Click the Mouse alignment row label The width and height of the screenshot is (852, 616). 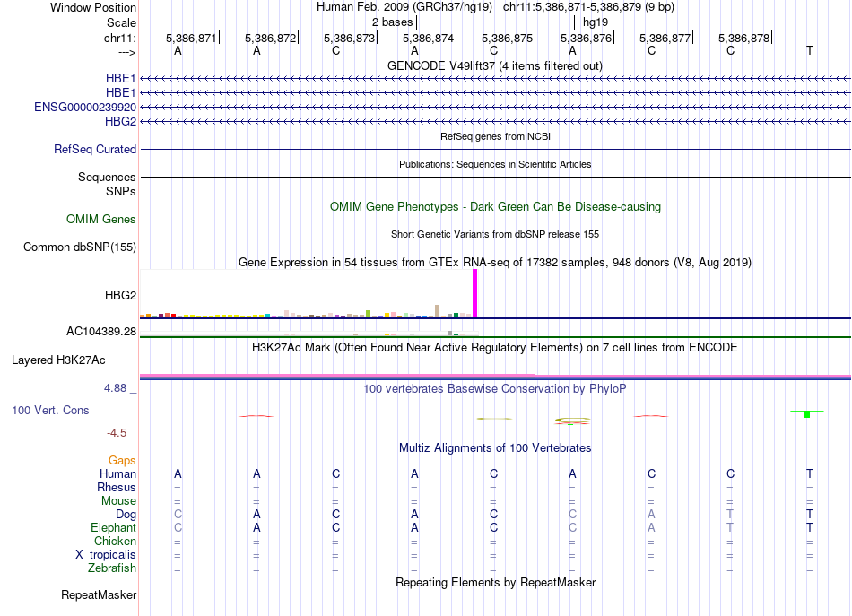pos(118,501)
